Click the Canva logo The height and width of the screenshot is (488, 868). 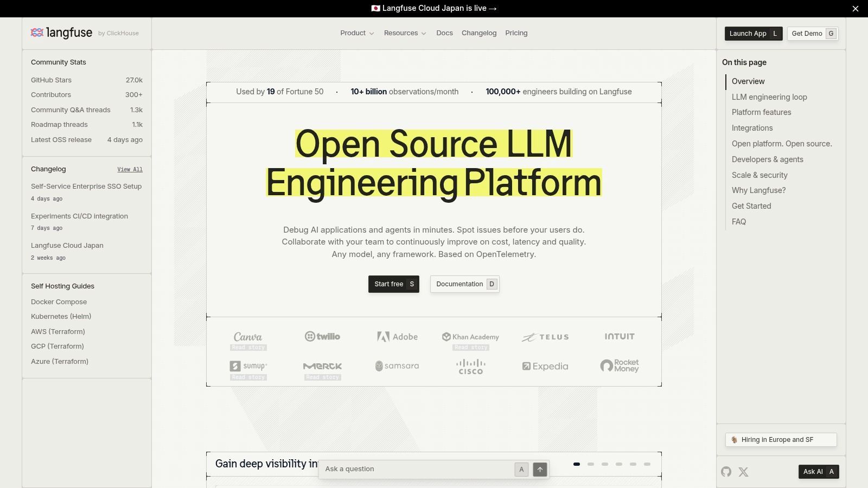coord(248,337)
